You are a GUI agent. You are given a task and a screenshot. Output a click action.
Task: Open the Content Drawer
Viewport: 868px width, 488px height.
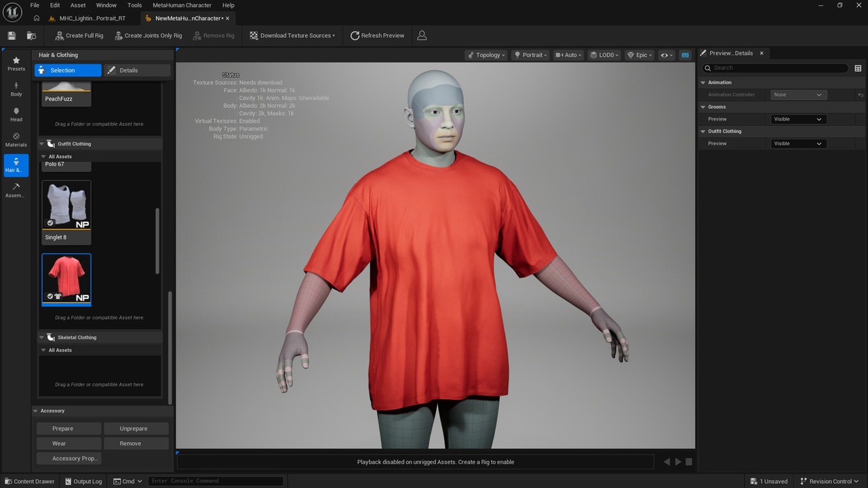click(x=28, y=481)
